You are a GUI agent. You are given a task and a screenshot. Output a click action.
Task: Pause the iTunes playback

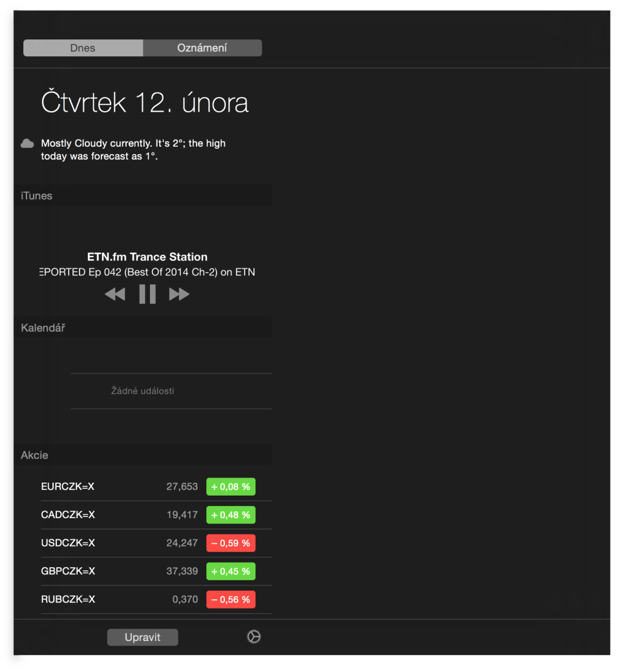tap(147, 294)
